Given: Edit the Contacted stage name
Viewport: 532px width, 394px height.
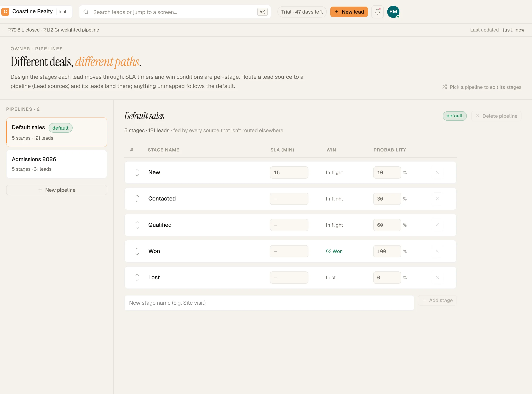Looking at the screenshot, I should tap(162, 199).
